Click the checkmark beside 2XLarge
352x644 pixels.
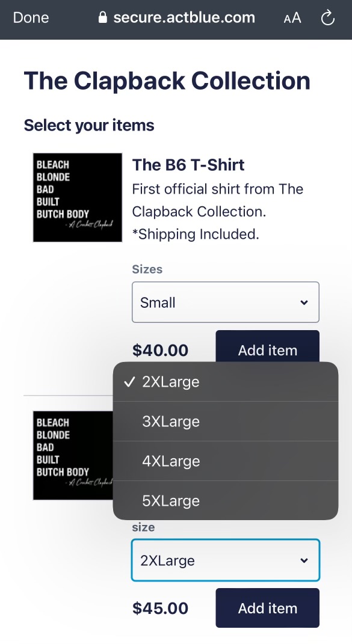click(129, 381)
